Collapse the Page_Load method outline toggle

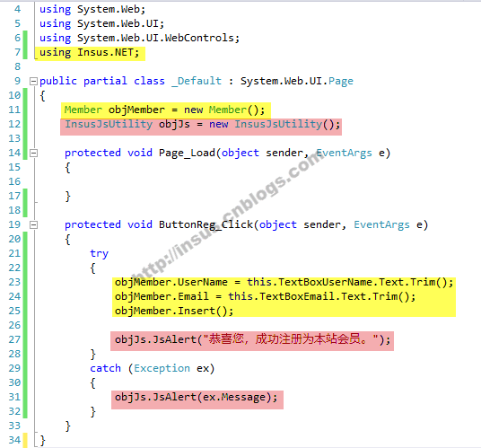click(33, 154)
